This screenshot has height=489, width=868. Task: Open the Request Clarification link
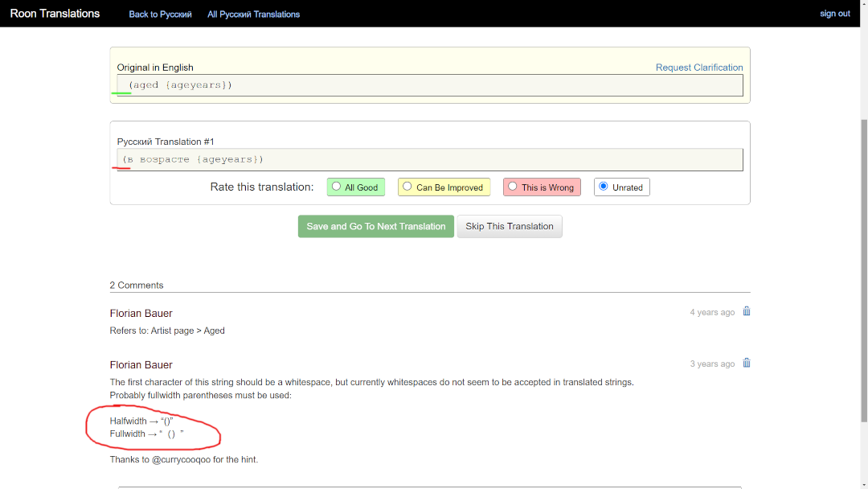698,68
